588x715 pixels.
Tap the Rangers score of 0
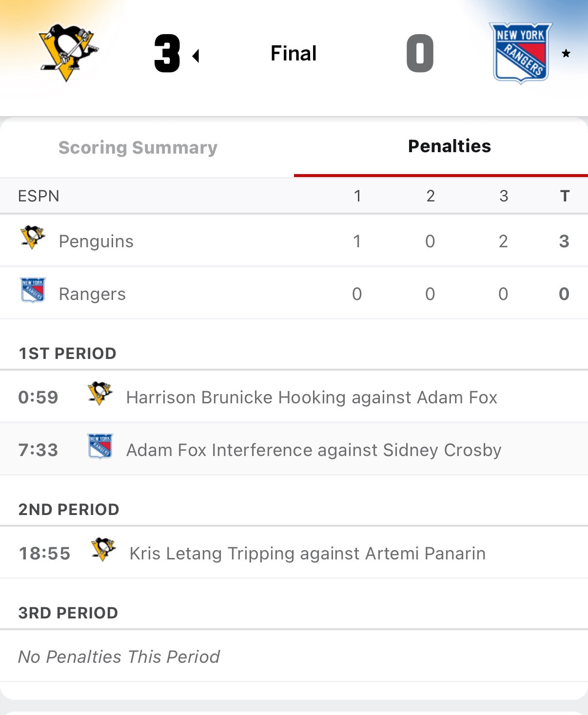[420, 54]
